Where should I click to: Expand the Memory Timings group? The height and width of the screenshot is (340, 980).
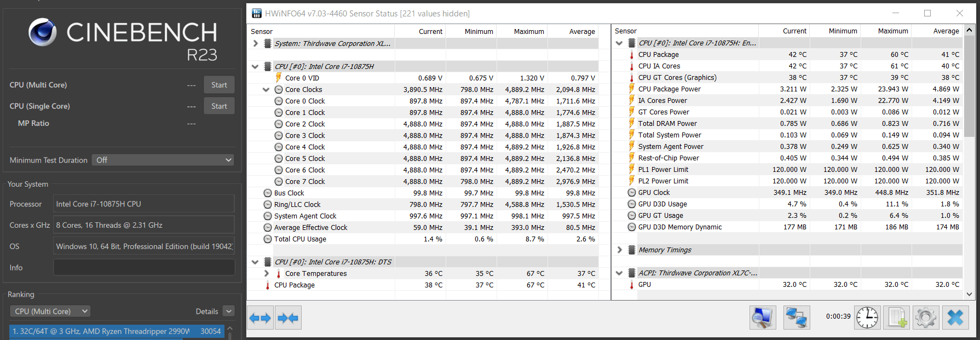coord(619,250)
